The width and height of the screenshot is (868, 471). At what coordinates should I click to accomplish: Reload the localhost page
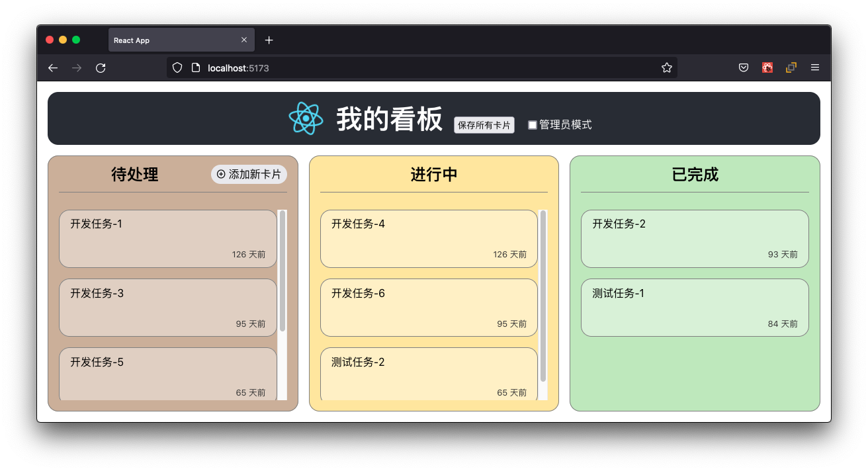101,67
